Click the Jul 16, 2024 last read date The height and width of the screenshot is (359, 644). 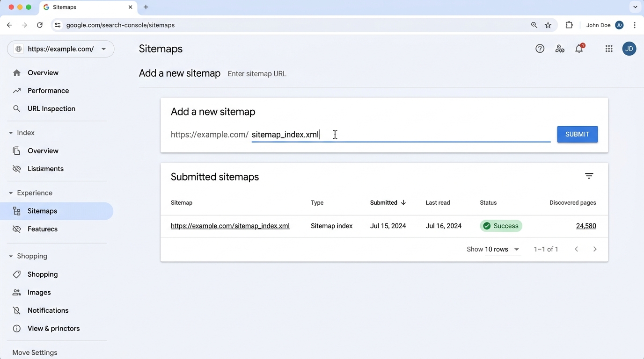[444, 226]
